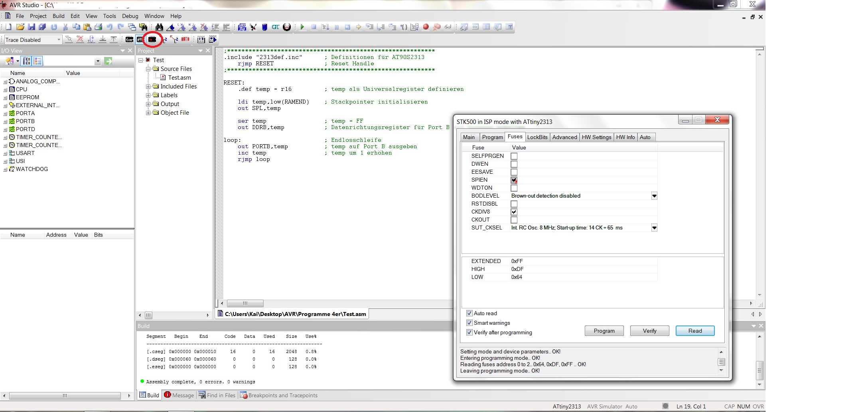Enable the SELFPRGEN fuse checkbox

tap(514, 156)
